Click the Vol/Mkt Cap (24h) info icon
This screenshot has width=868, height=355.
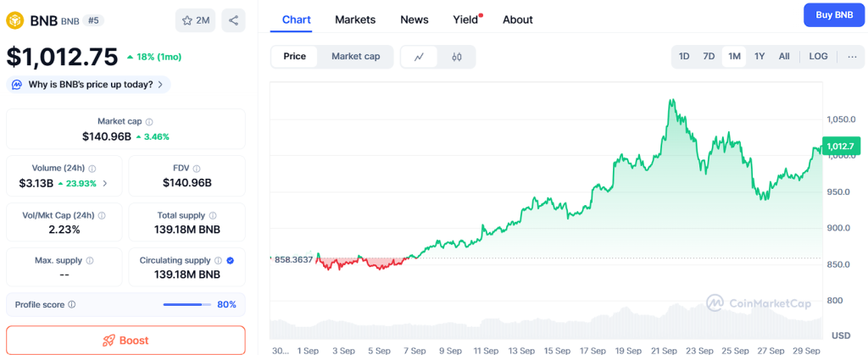click(x=102, y=215)
